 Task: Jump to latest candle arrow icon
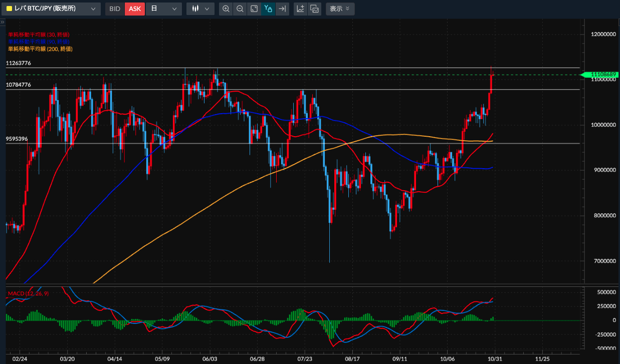[282, 9]
